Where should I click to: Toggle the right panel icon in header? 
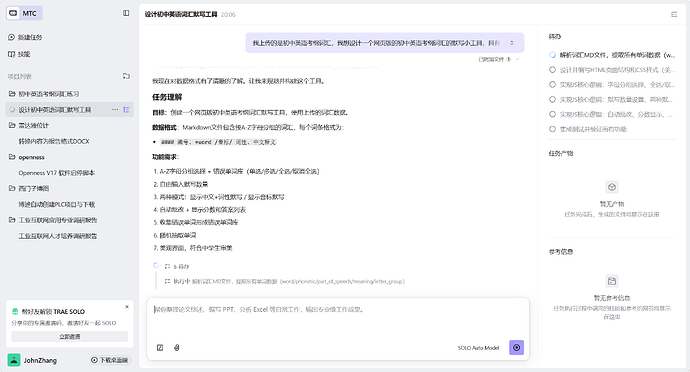click(x=674, y=15)
